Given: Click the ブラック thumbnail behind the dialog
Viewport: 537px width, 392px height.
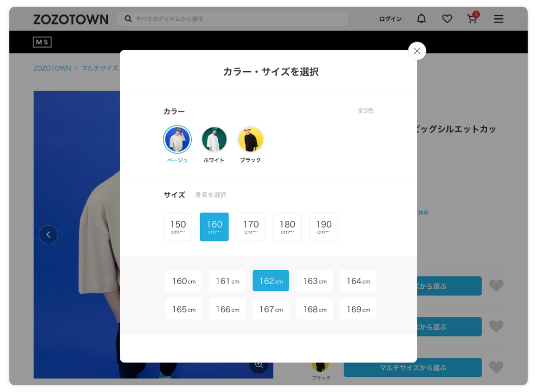Looking at the screenshot, I should tap(320, 367).
